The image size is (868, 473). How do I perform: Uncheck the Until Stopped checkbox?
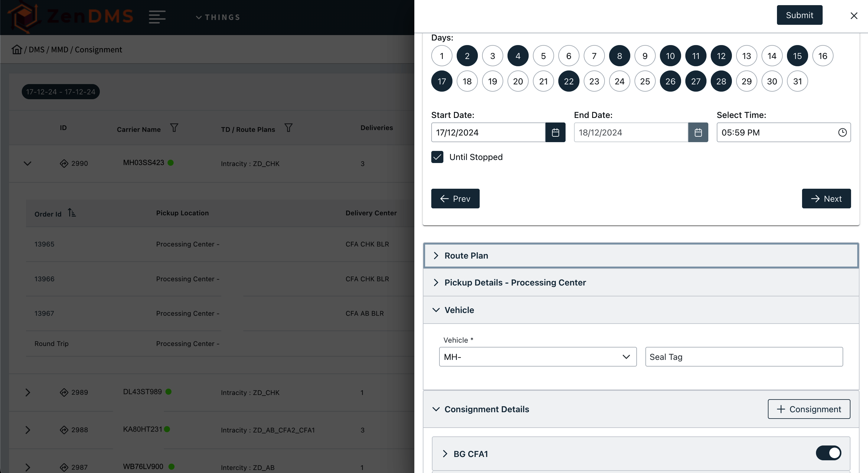tap(437, 157)
